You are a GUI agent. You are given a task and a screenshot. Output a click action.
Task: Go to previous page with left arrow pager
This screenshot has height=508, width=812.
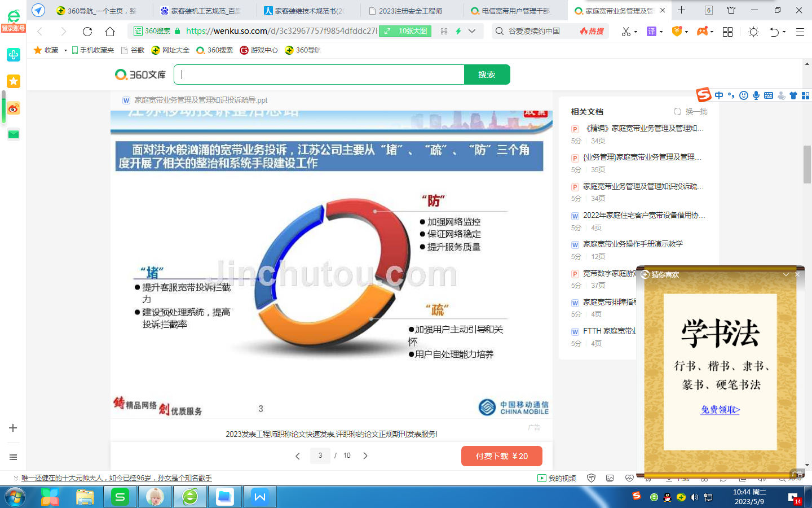pyautogui.click(x=298, y=456)
